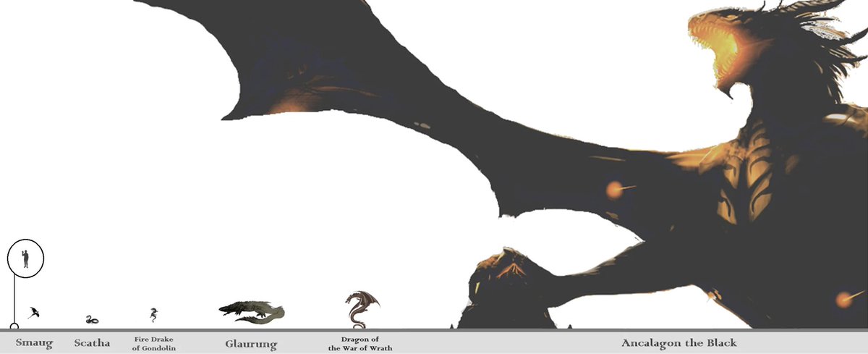
Task: Click the "Ancalagon the Black" label
Action: pyautogui.click(x=678, y=342)
